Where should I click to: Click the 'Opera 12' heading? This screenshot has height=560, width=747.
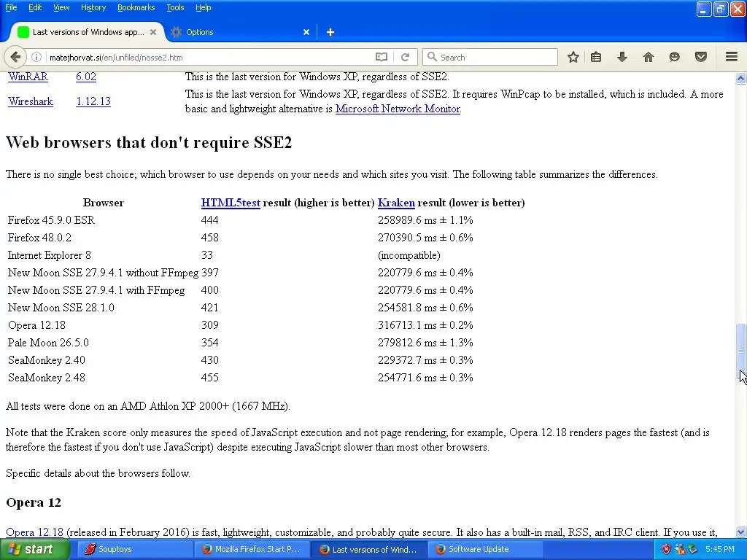(34, 502)
